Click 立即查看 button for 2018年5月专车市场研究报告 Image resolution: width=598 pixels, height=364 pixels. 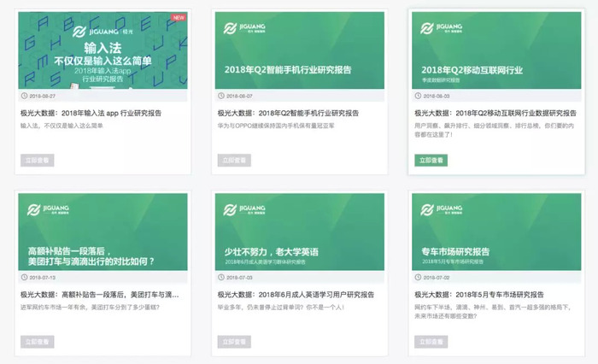pyautogui.click(x=431, y=342)
